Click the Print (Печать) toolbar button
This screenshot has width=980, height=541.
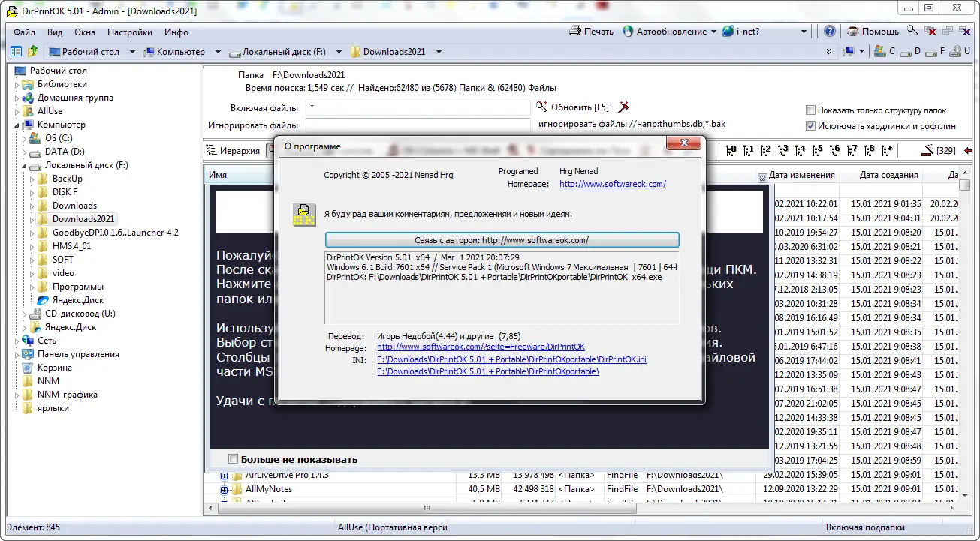pyautogui.click(x=592, y=32)
